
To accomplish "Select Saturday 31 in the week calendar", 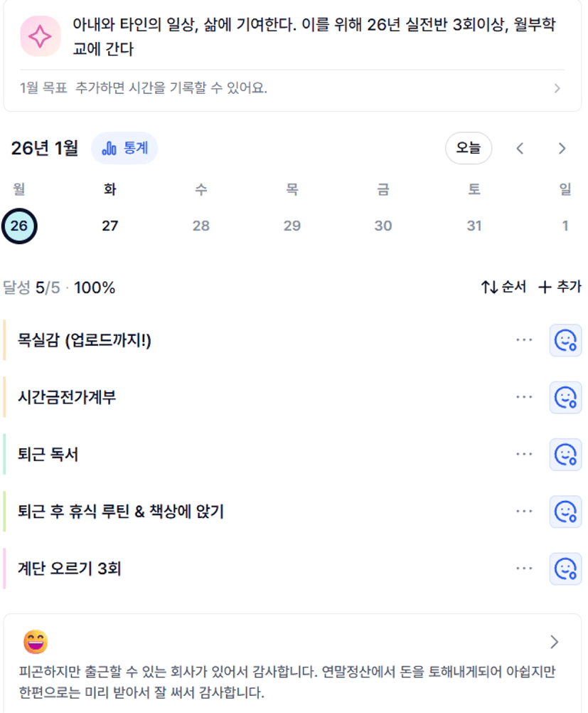I will [x=474, y=226].
